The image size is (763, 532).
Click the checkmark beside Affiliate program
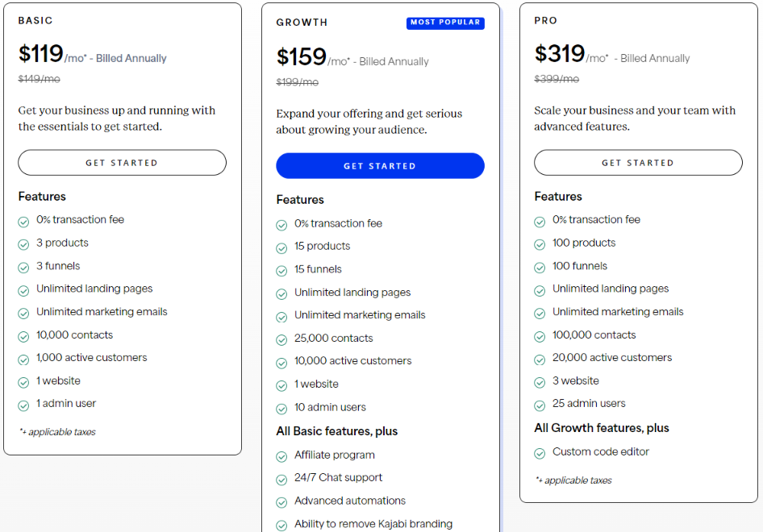(x=281, y=455)
